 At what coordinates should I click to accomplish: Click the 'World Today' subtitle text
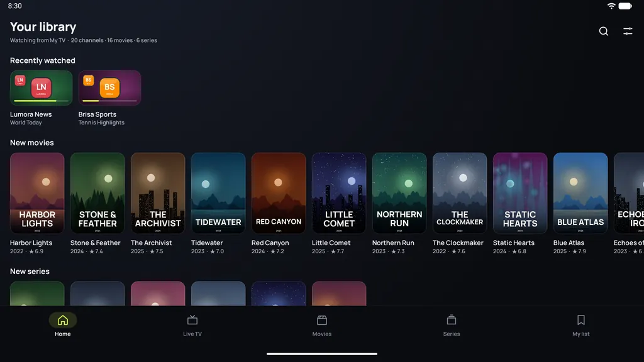pyautogui.click(x=26, y=123)
